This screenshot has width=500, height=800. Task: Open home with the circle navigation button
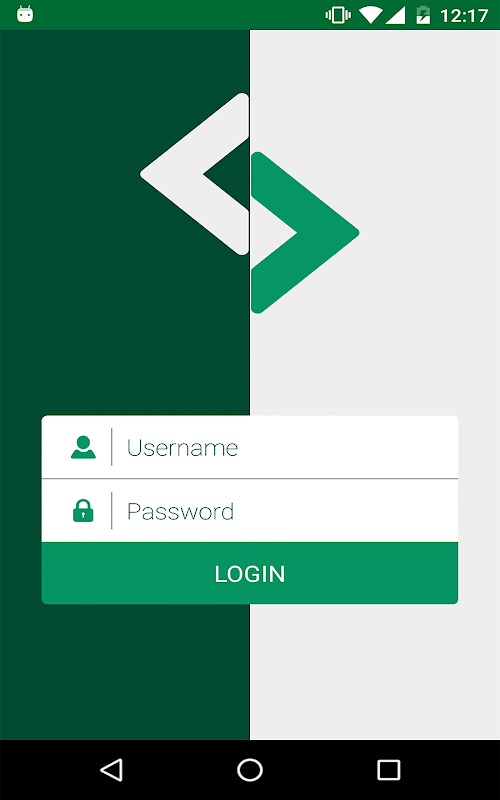click(250, 769)
